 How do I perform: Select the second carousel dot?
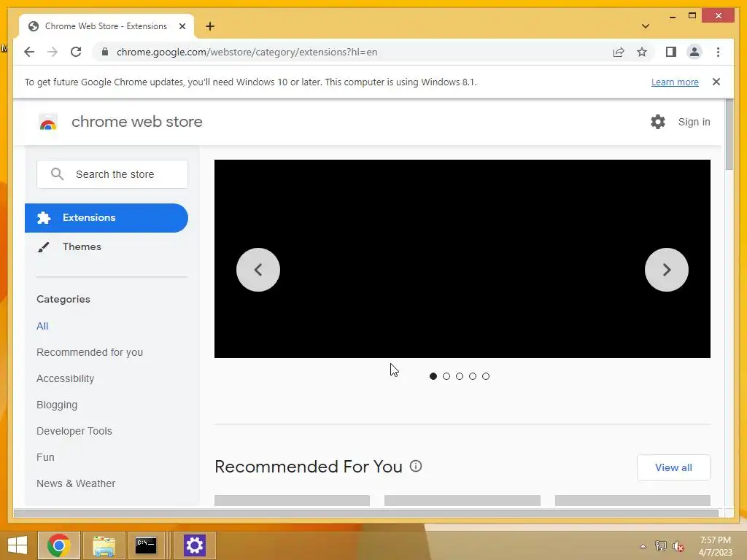click(446, 376)
